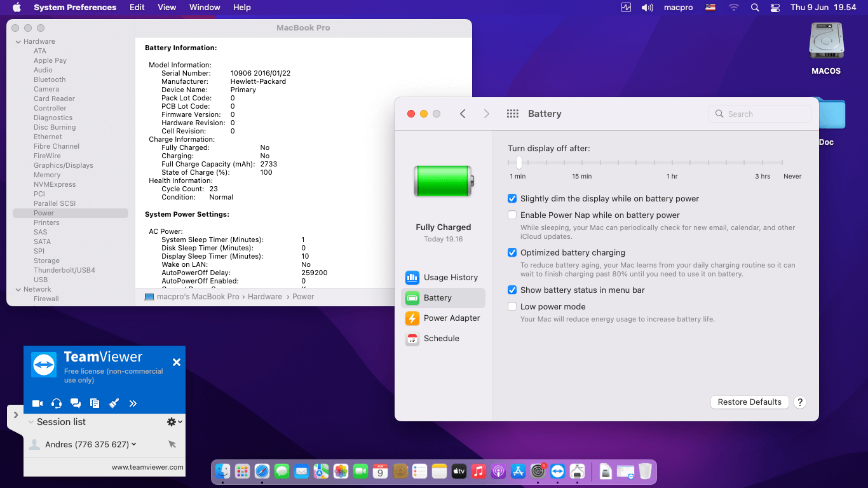Show all preferences grid icon
868x488 pixels.
click(x=513, y=114)
